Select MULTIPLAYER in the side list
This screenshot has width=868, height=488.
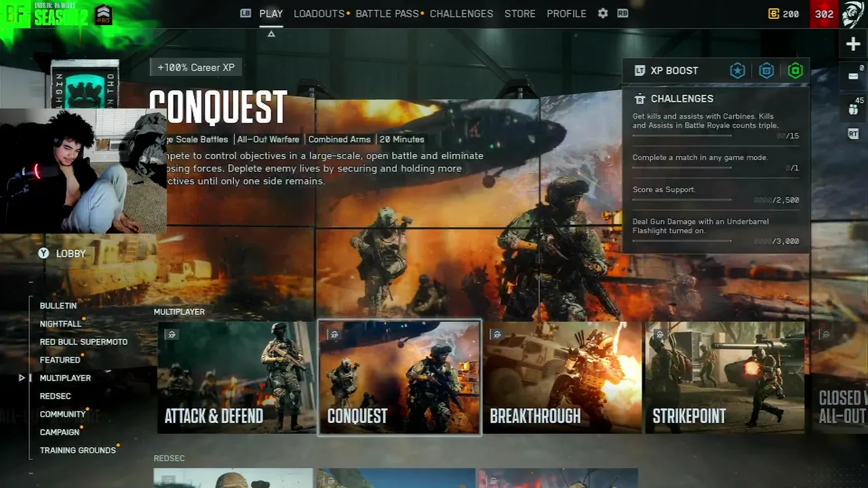(x=65, y=378)
